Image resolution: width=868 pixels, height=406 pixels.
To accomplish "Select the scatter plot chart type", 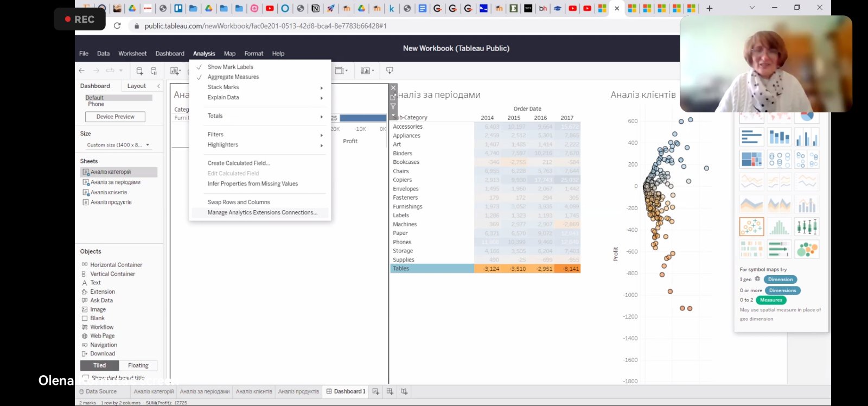I will 751,226.
